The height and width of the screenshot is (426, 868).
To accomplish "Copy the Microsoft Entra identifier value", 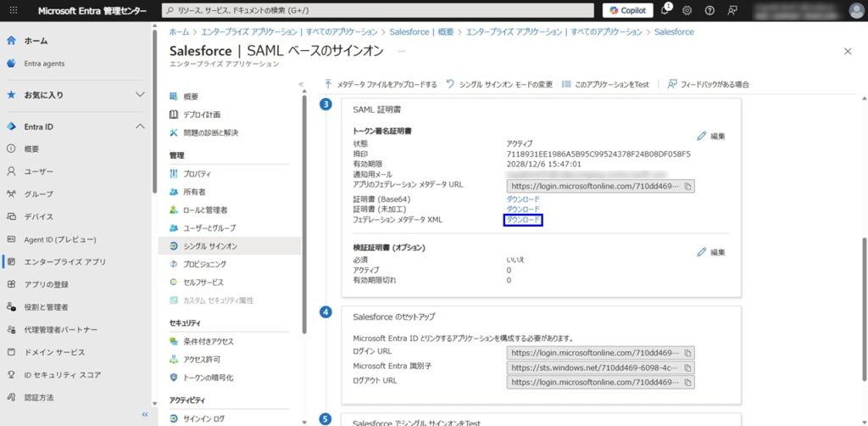I will click(x=687, y=367).
